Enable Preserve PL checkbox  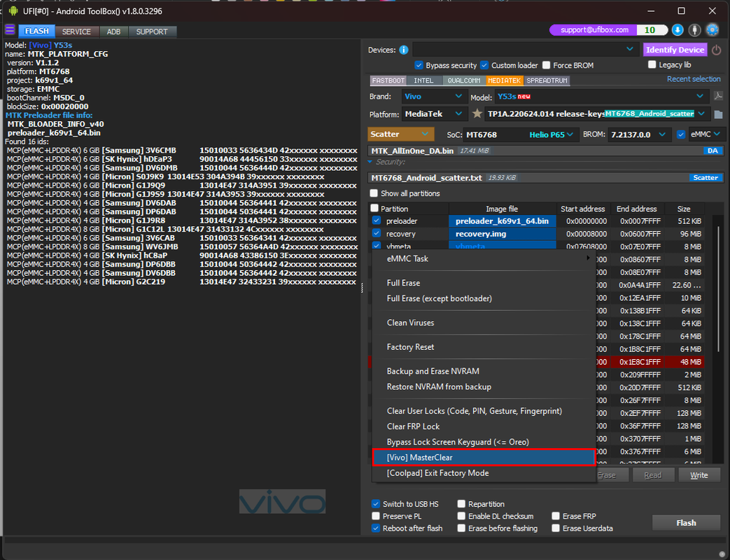pos(375,516)
